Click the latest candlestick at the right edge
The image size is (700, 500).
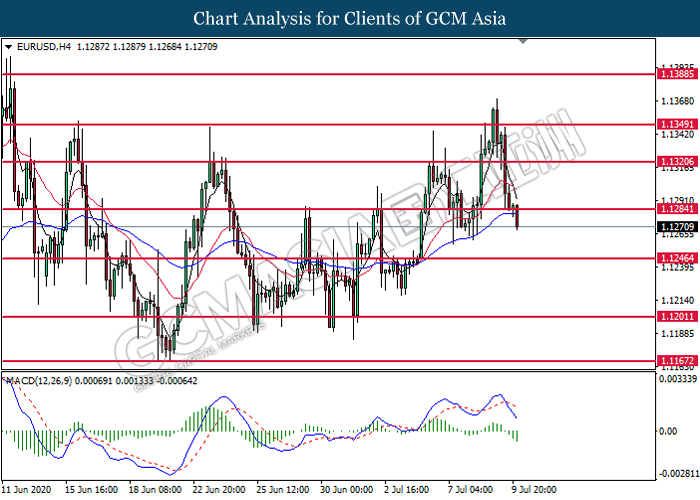517,215
